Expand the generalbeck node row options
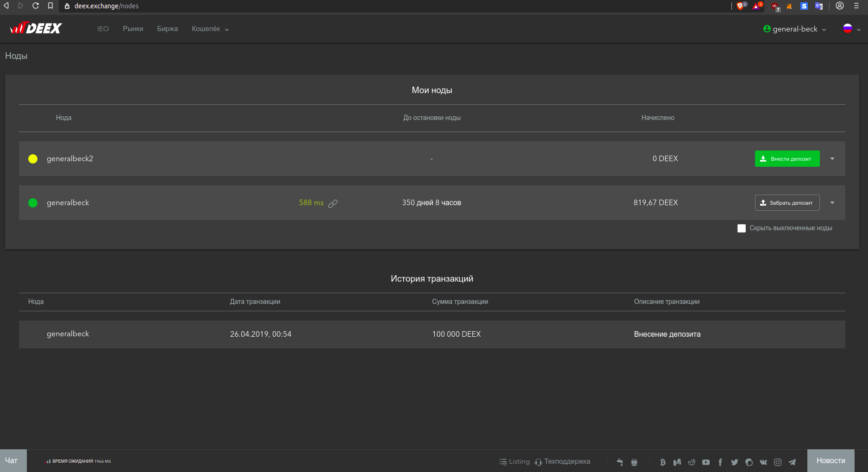This screenshot has width=868, height=472. 832,203
